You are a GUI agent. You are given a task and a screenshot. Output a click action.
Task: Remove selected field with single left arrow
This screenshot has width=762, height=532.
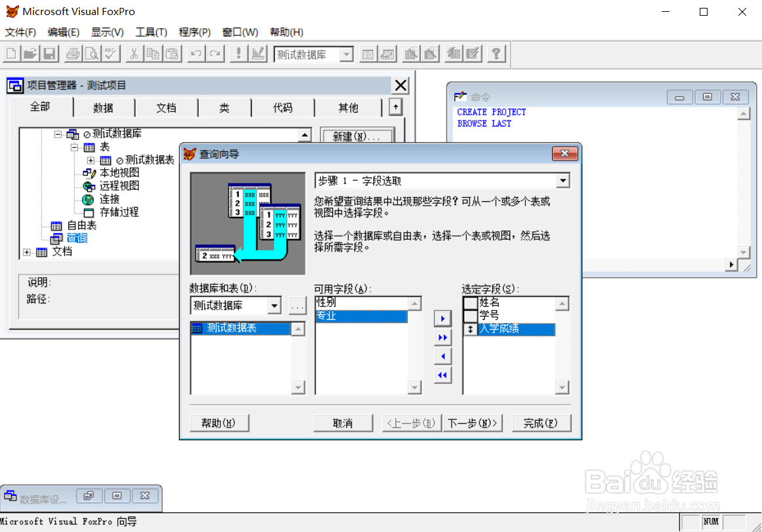click(442, 356)
